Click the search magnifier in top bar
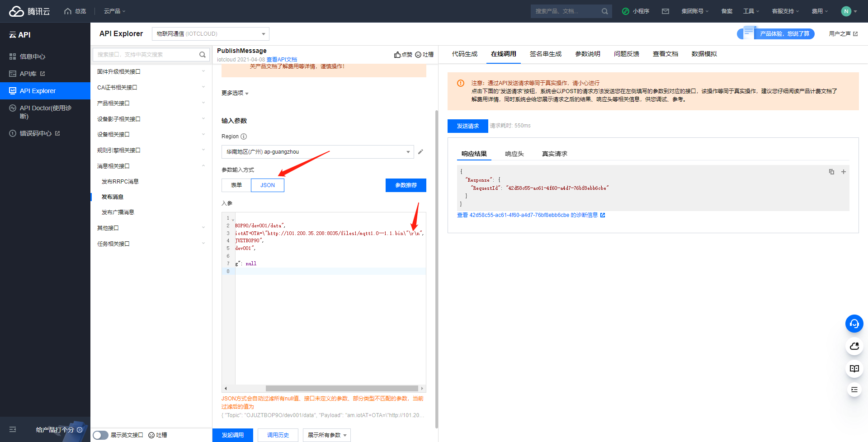 605,11
